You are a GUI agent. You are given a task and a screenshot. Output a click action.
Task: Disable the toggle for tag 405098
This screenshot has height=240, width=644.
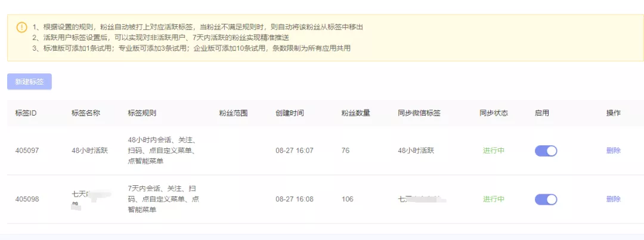pos(546,200)
